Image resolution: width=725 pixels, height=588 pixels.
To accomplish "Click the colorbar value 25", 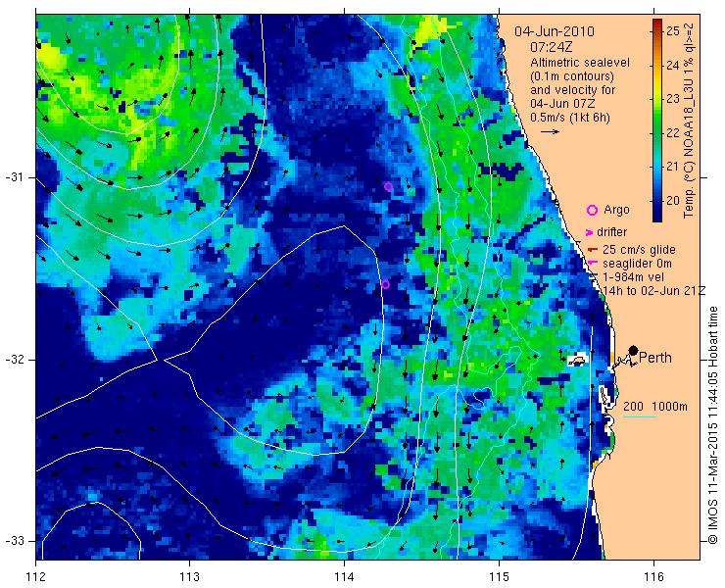I will pyautogui.click(x=673, y=31).
